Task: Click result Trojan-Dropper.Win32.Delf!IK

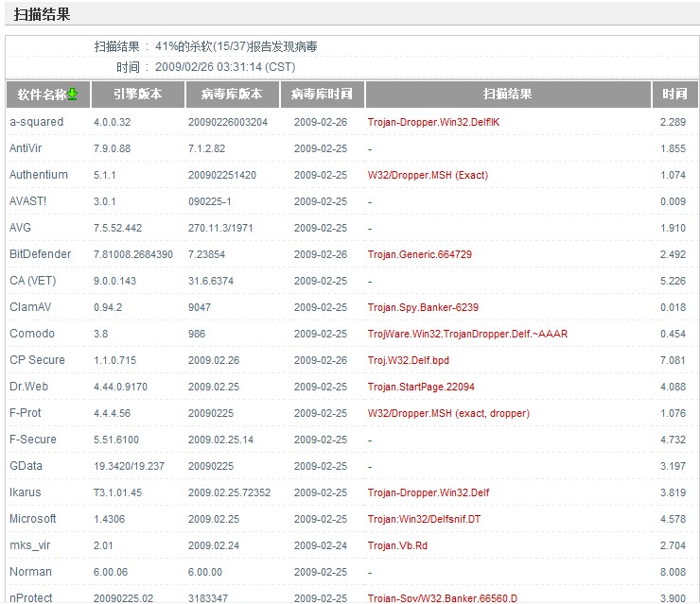Action: 433,122
